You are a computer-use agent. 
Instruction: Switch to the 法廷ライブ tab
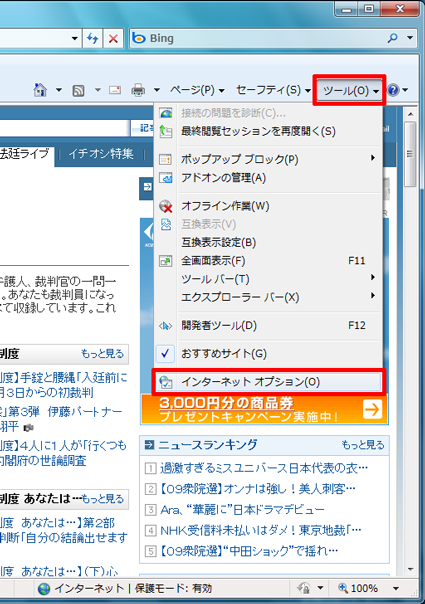(25, 153)
